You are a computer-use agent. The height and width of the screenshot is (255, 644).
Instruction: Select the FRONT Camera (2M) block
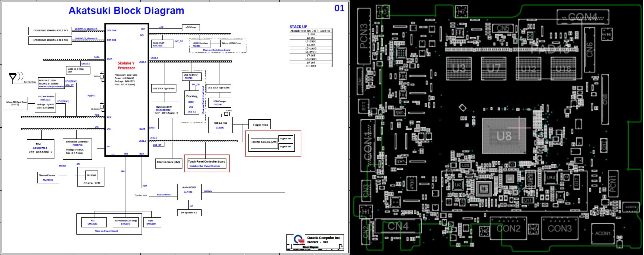tap(264, 142)
